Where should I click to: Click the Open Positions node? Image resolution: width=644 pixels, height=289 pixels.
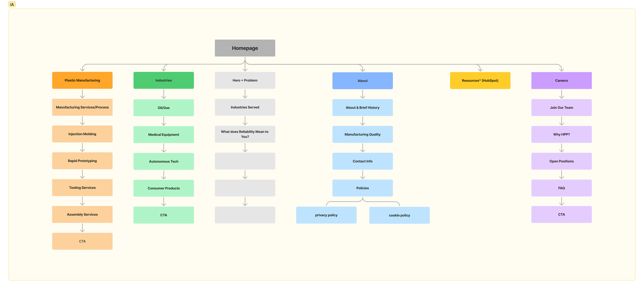pyautogui.click(x=561, y=161)
